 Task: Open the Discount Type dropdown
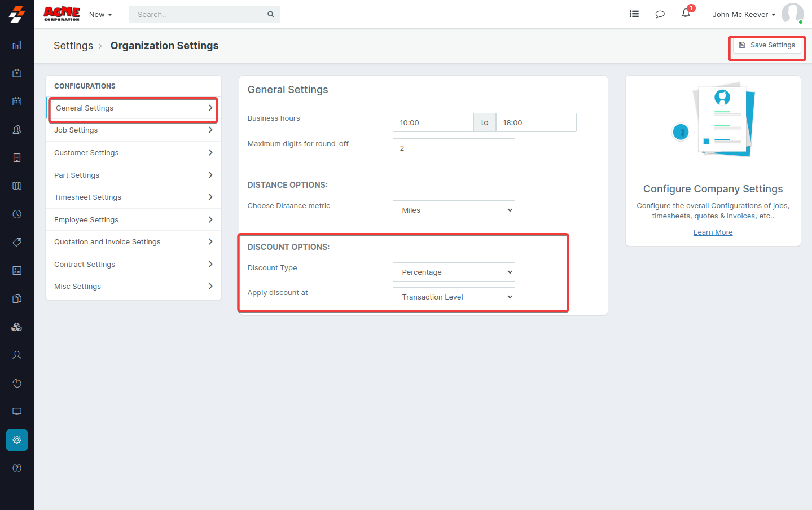coord(454,272)
